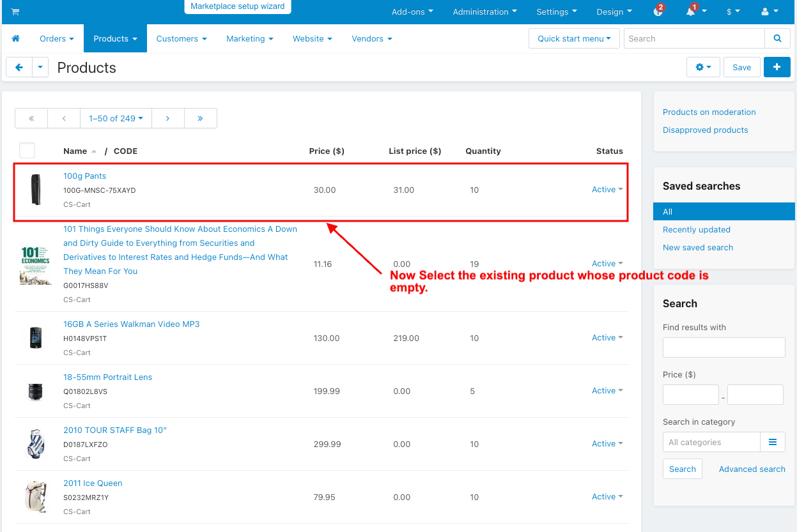Open the Customers menu
The width and height of the screenshot is (797, 532).
pyautogui.click(x=182, y=38)
